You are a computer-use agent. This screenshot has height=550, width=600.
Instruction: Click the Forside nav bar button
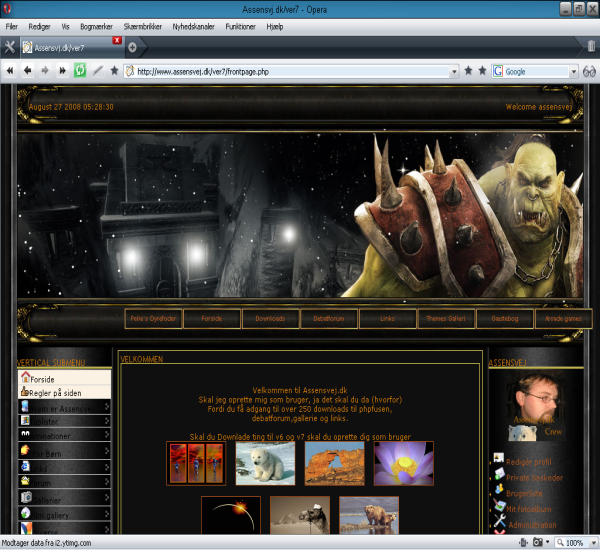[x=212, y=318]
